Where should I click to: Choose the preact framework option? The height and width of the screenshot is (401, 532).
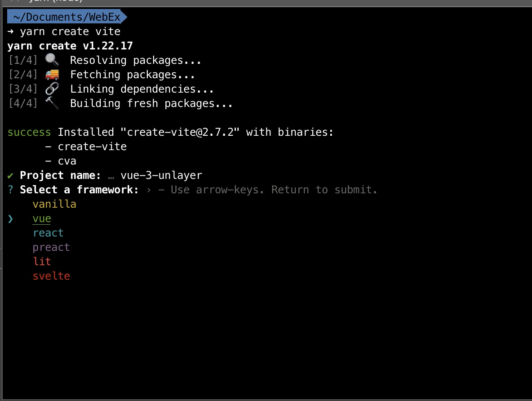[51, 248]
